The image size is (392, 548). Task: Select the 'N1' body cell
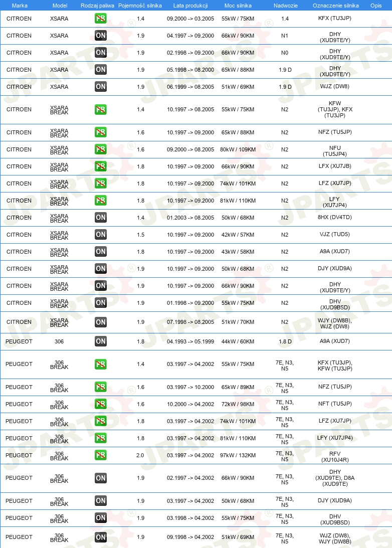[285, 36]
